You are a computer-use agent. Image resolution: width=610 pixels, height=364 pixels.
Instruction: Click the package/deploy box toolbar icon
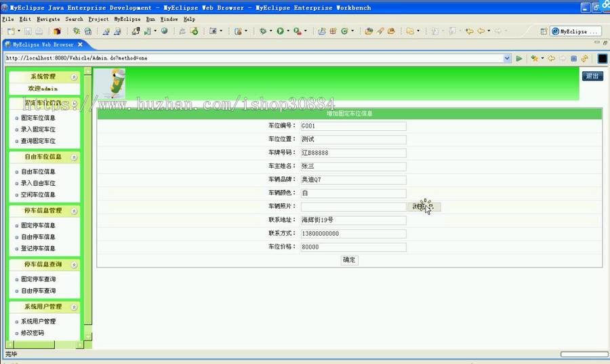pos(57,31)
